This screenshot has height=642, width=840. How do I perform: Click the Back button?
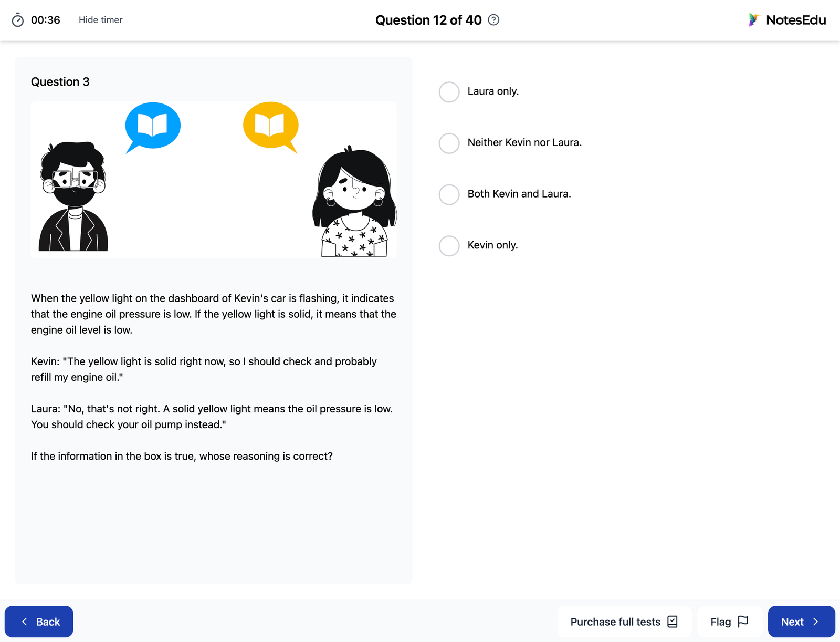coord(39,622)
